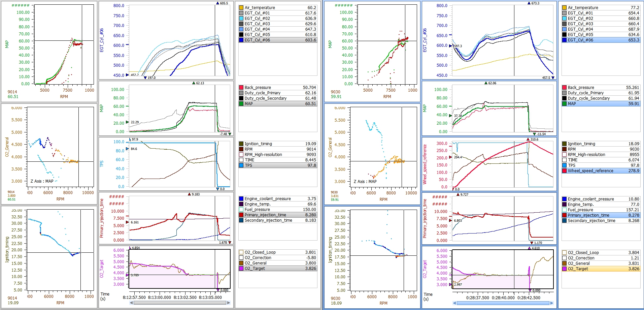644x310 pixels.
Task: Click the purple Engine_temp legend swatch
Action: click(x=241, y=204)
